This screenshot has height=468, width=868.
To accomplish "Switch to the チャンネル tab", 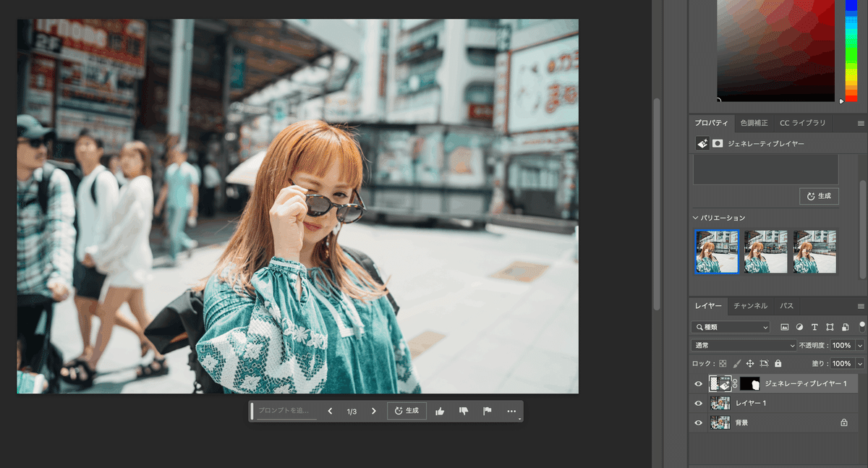I will (x=751, y=306).
